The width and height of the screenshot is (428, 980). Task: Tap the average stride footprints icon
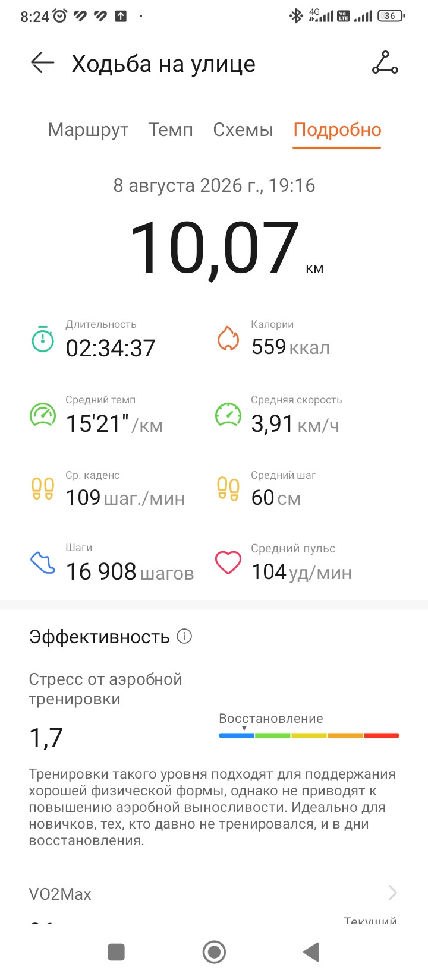pyautogui.click(x=228, y=489)
